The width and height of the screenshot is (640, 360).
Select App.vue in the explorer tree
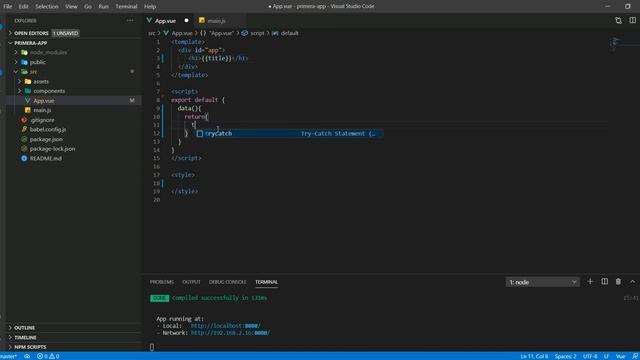[x=44, y=100]
